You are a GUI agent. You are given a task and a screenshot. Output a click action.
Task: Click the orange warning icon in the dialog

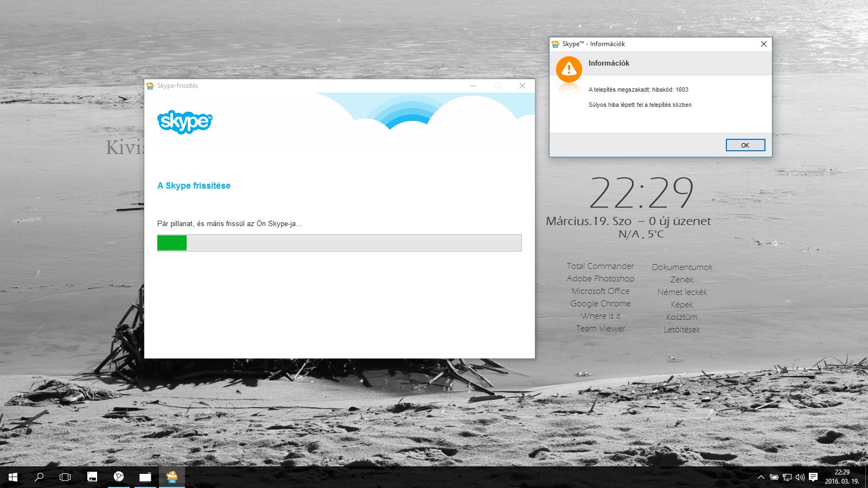[569, 68]
